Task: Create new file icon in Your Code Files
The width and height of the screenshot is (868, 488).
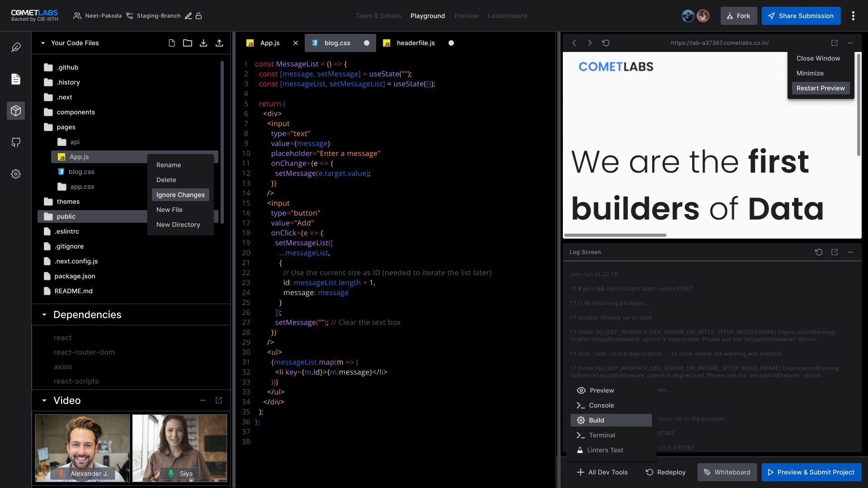Action: (172, 43)
